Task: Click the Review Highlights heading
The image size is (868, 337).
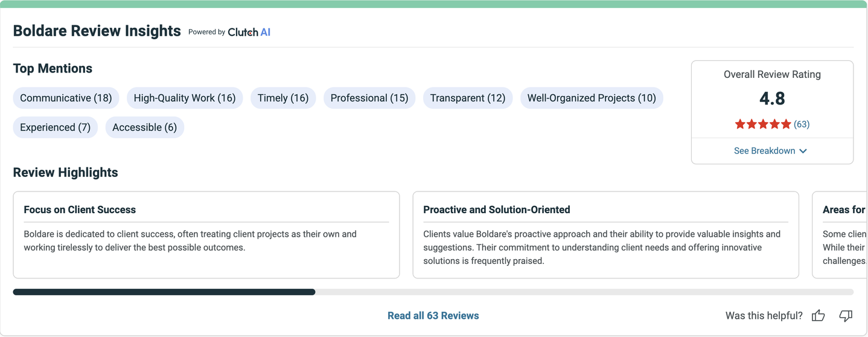Action: (x=65, y=173)
